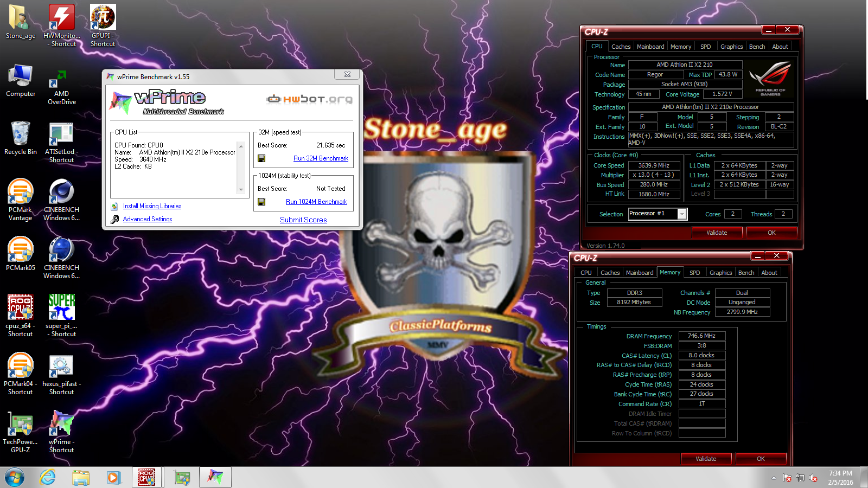
Task: Launch CINEBENCH icon next to PCMark05
Action: coord(61,258)
